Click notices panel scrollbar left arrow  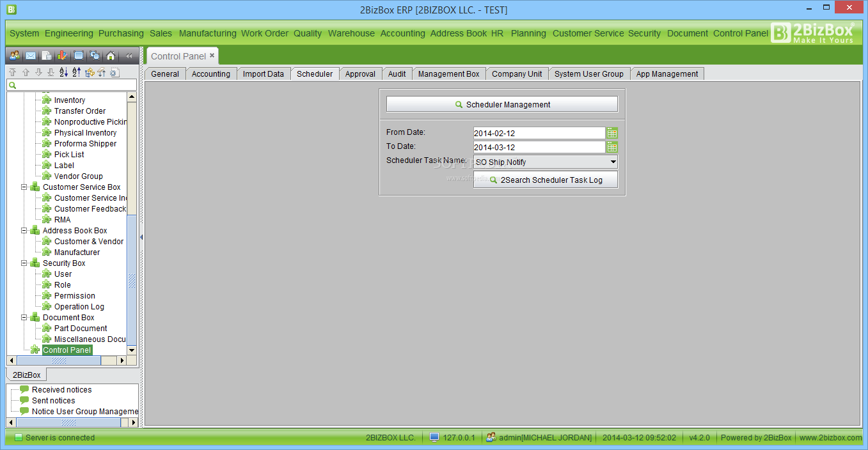pyautogui.click(x=11, y=423)
